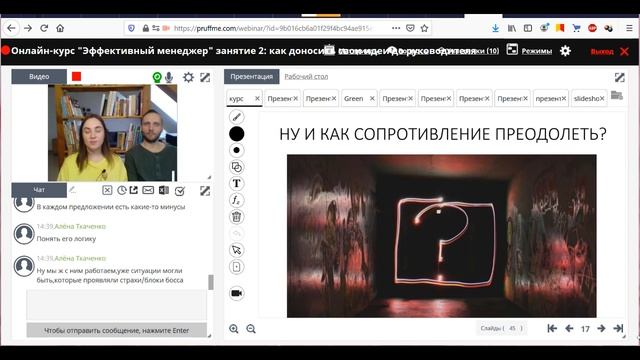Toggle the microphone in video panel
The image size is (640, 360).
169,77
